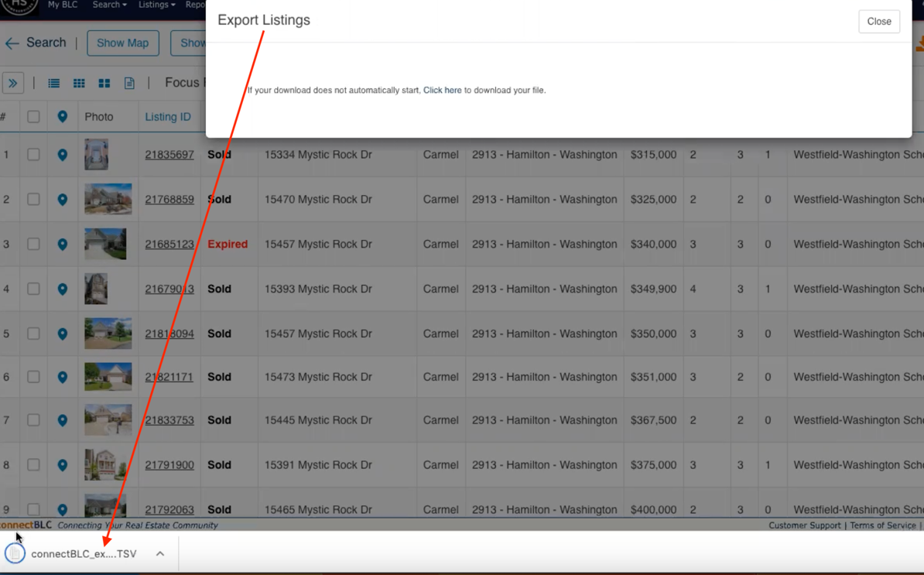Click the map pin for expired listing 21685123

click(x=63, y=244)
